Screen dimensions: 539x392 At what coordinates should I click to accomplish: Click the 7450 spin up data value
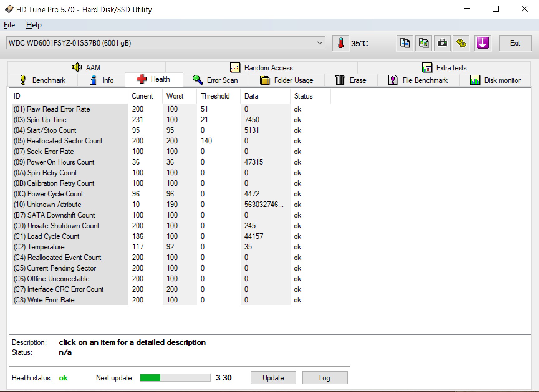coord(252,120)
